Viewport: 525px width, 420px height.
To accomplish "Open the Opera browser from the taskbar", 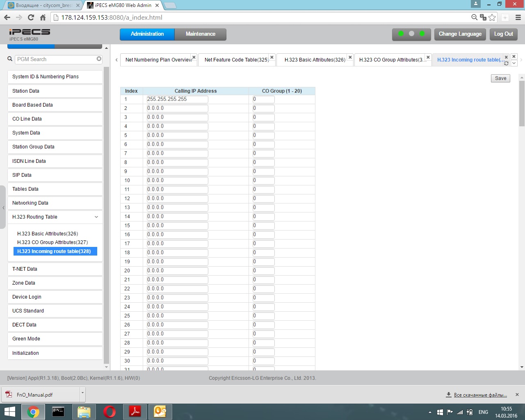I will 110,411.
